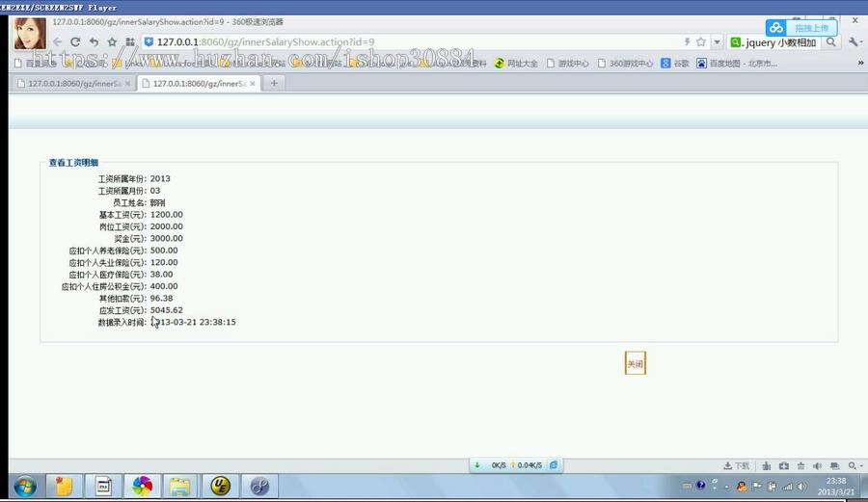Click the lightning speed-mode icon in address bar

pos(687,42)
